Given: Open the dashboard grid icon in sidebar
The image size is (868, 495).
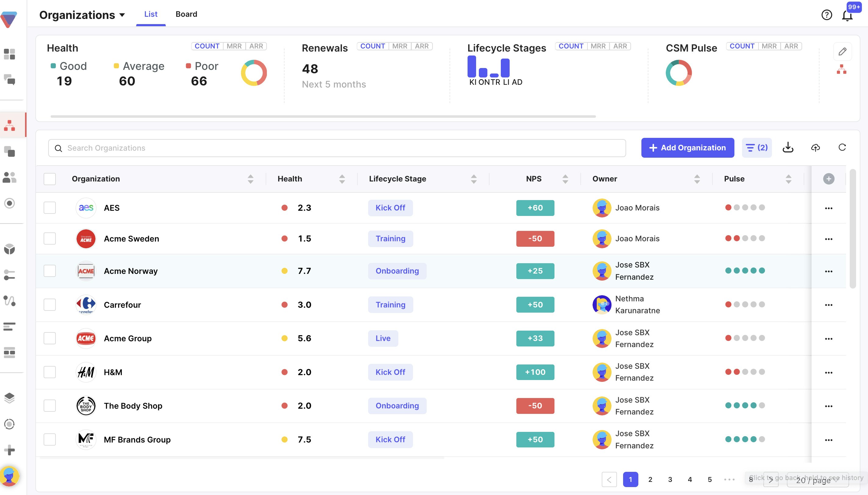Looking at the screenshot, I should point(9,54).
